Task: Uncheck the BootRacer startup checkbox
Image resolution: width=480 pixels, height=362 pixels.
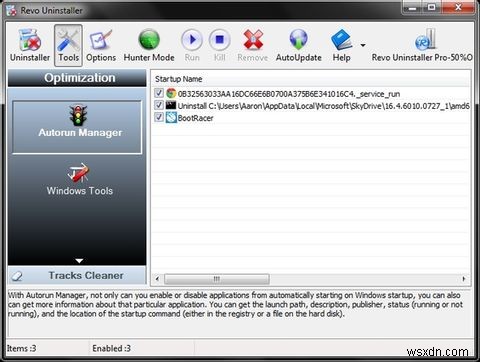Action: click(159, 117)
